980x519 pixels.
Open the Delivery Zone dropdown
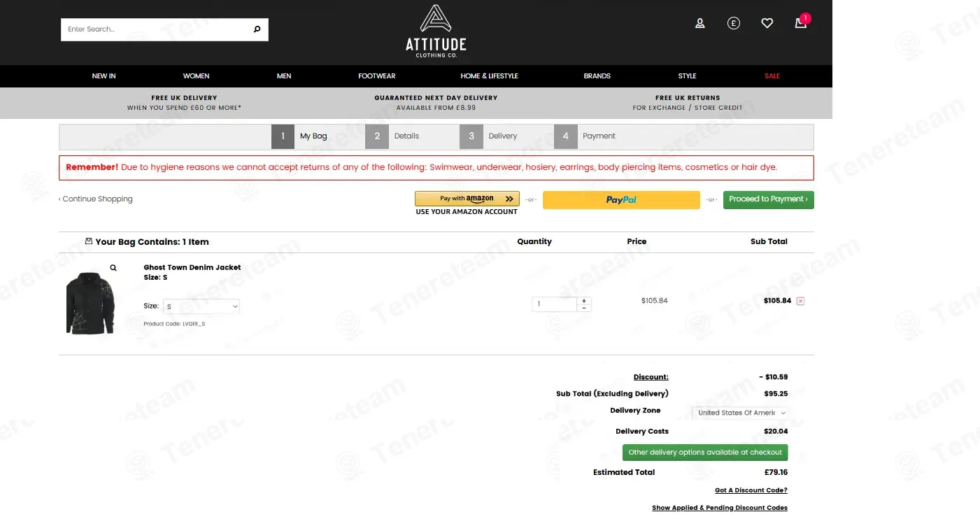click(740, 413)
